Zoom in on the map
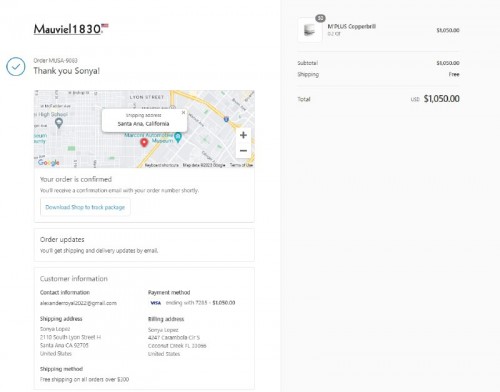The image size is (500, 392). 243,135
